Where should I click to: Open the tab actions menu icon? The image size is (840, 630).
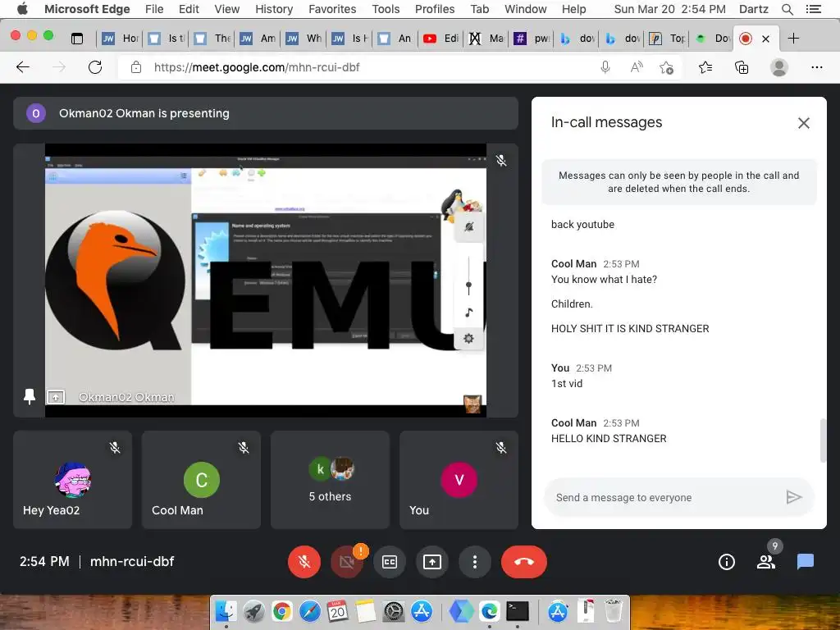[x=77, y=38]
